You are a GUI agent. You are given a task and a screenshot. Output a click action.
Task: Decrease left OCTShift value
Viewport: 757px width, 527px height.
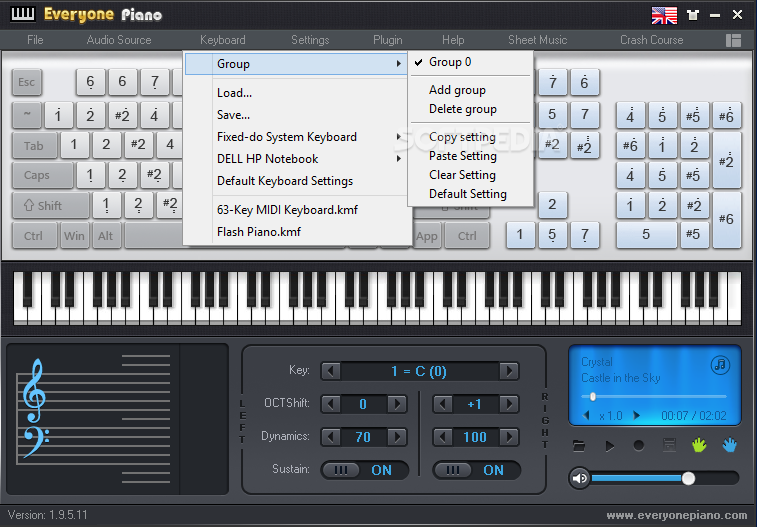click(x=331, y=404)
